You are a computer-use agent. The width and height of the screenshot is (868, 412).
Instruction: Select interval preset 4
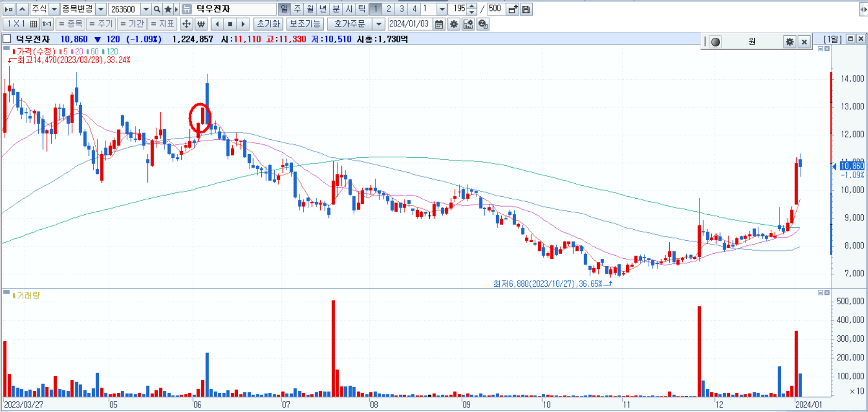tap(414, 9)
